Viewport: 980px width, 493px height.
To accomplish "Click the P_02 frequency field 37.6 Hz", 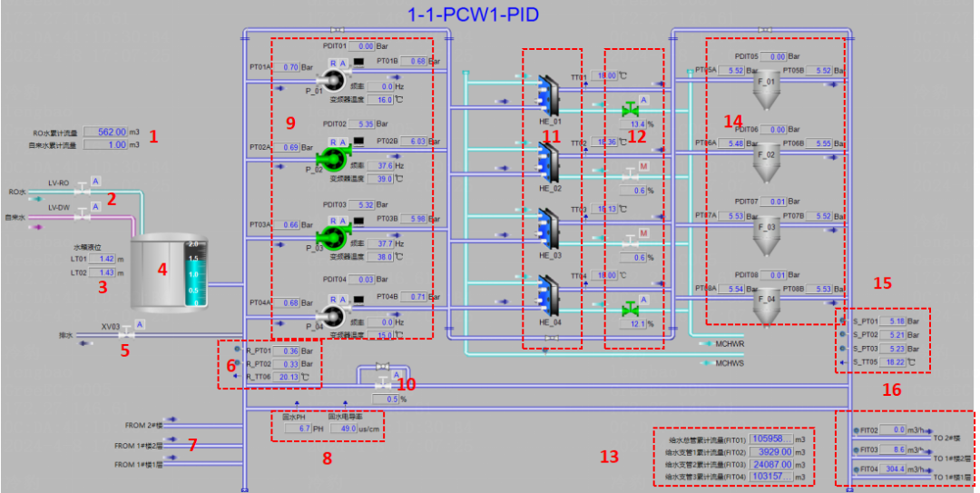I will pos(381,166).
